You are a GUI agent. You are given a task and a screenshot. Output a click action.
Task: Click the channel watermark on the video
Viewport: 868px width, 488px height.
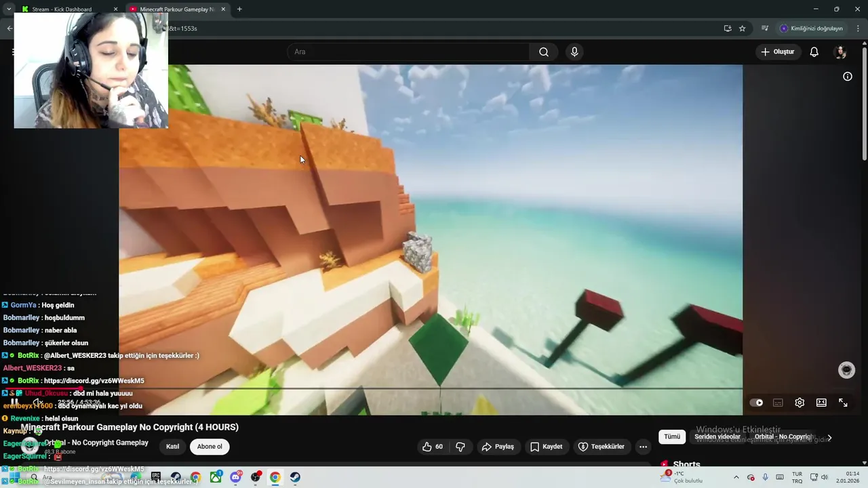click(x=846, y=370)
